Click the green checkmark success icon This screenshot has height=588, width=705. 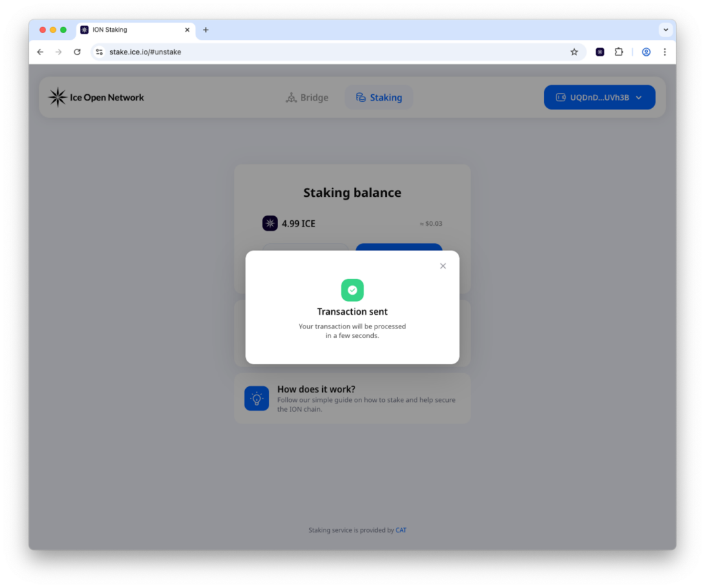pyautogui.click(x=352, y=290)
